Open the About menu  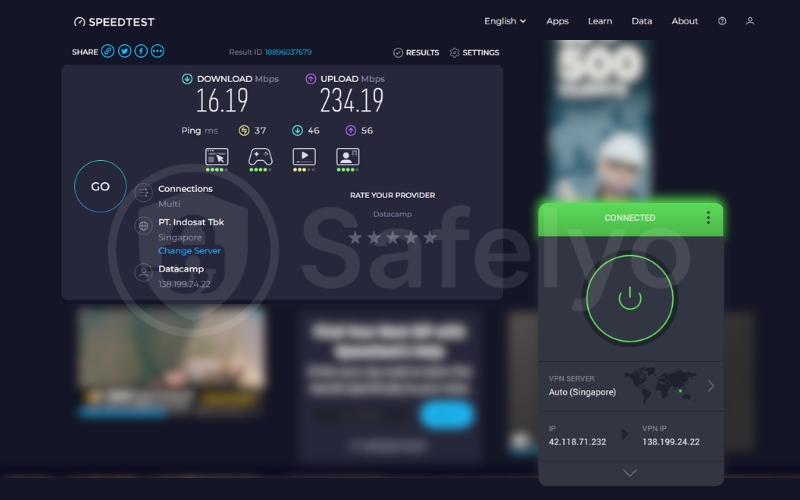pos(685,21)
